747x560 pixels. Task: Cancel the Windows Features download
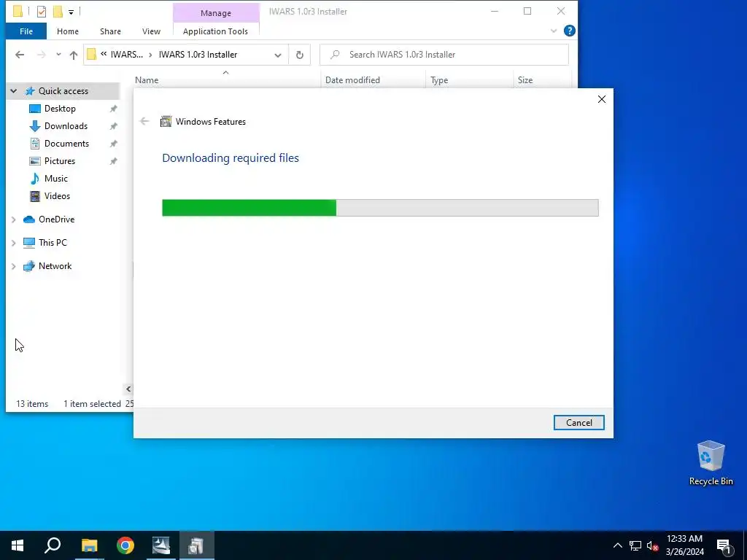(578, 422)
